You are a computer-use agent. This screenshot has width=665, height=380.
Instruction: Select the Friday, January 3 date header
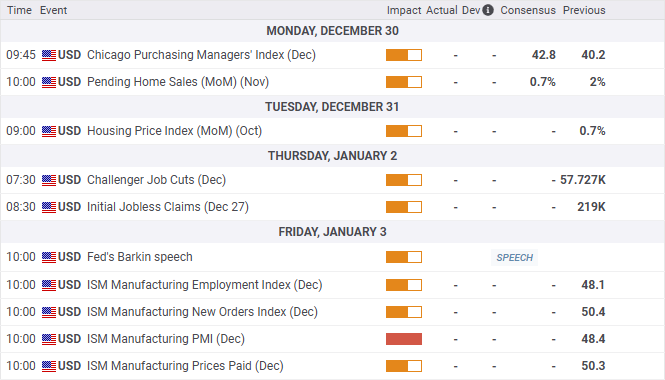tap(332, 232)
